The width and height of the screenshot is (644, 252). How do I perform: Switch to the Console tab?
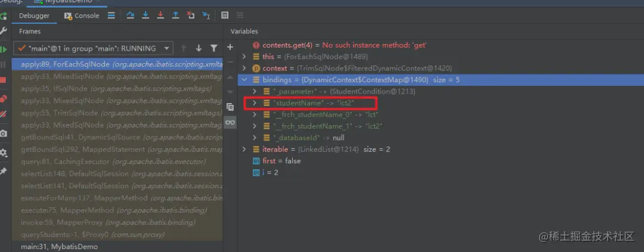tap(82, 15)
